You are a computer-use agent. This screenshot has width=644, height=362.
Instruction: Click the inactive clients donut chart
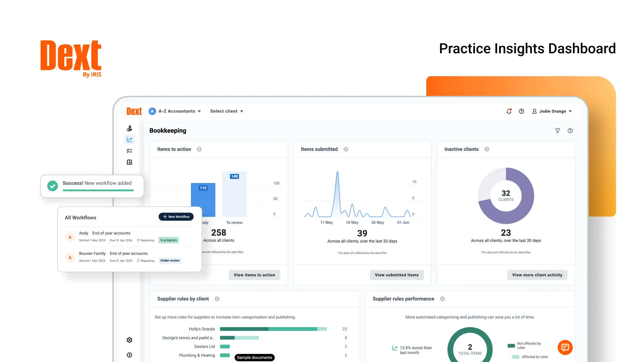(x=506, y=196)
